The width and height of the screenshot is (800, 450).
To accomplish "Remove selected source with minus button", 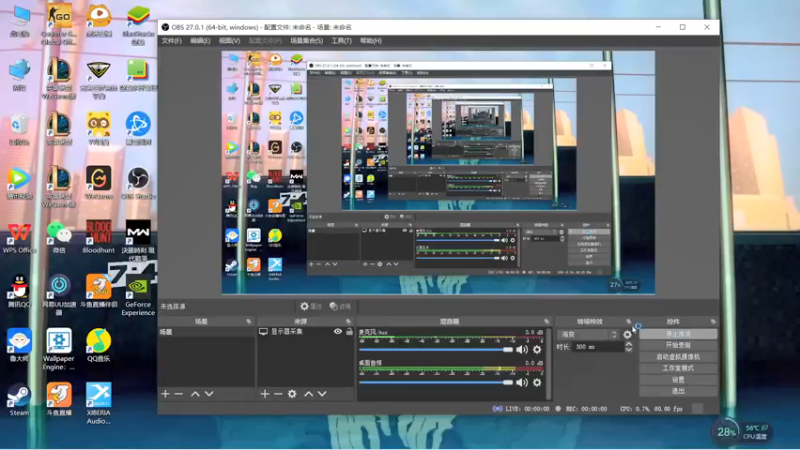I will pos(278,394).
